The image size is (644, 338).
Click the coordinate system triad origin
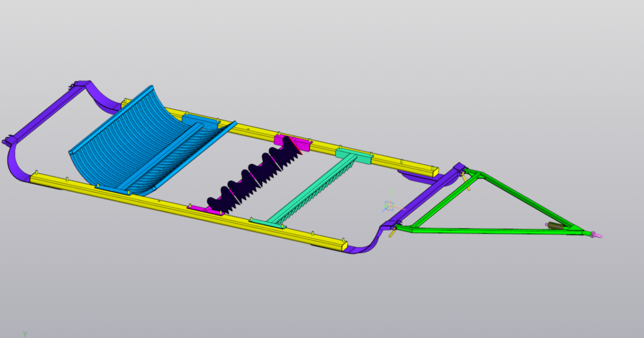tap(388, 205)
